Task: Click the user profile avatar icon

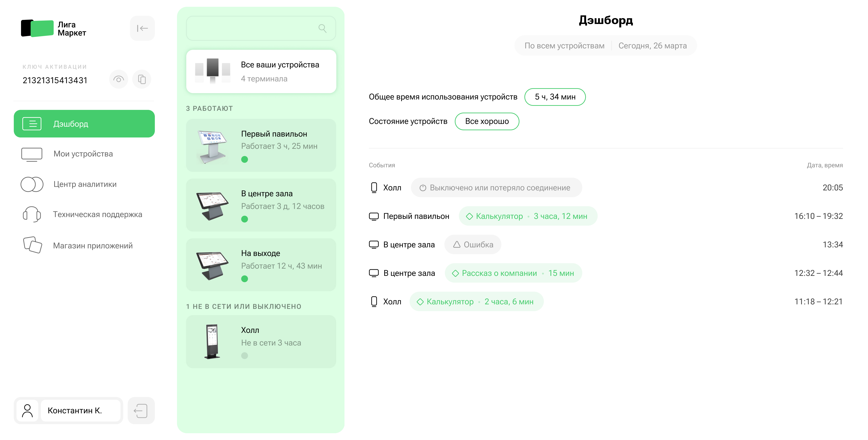Action: coord(27,411)
